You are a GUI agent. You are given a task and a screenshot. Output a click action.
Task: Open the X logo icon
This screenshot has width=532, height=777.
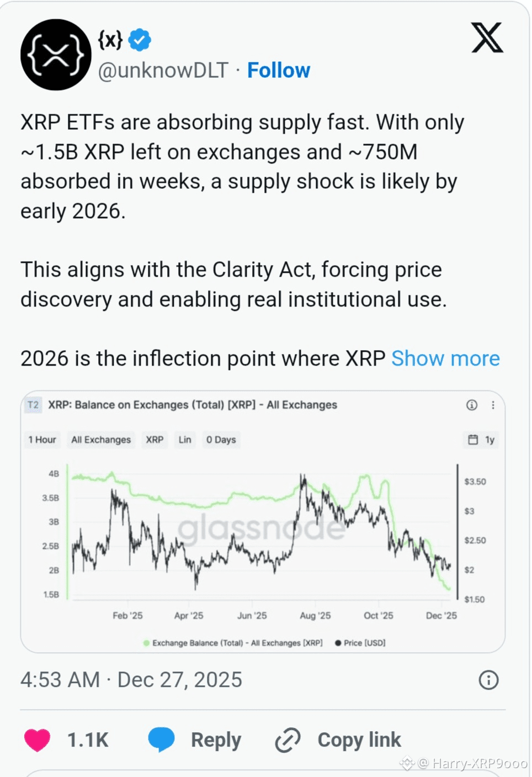point(487,38)
